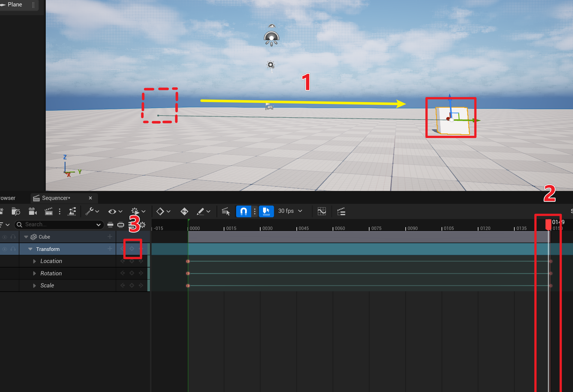573x392 pixels.
Task: Click the red playhead on timeline
Action: click(x=548, y=224)
